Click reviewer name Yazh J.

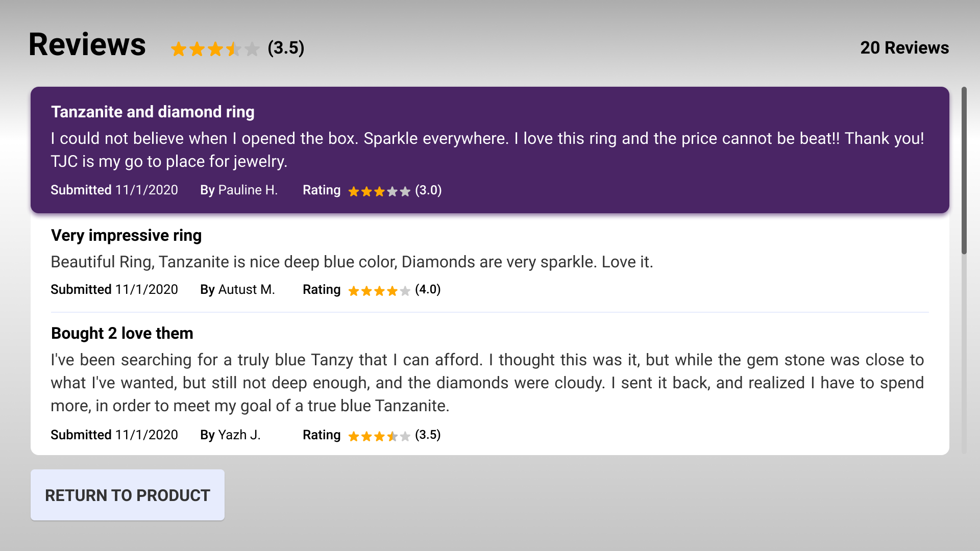[239, 435]
